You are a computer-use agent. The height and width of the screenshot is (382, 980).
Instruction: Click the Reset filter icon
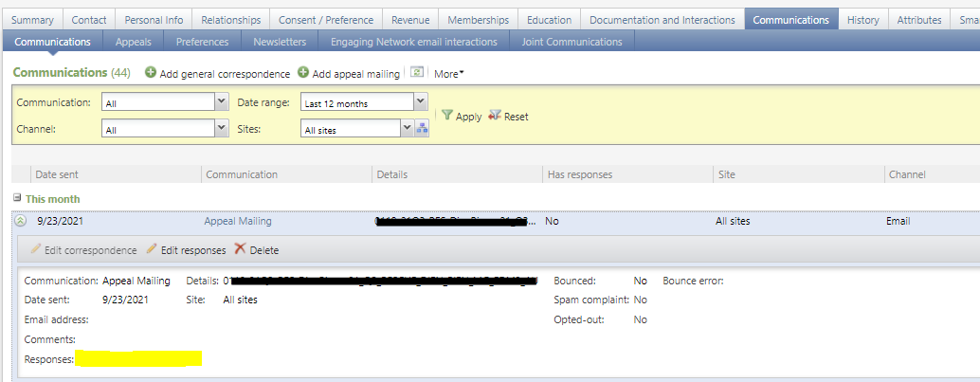(x=495, y=115)
